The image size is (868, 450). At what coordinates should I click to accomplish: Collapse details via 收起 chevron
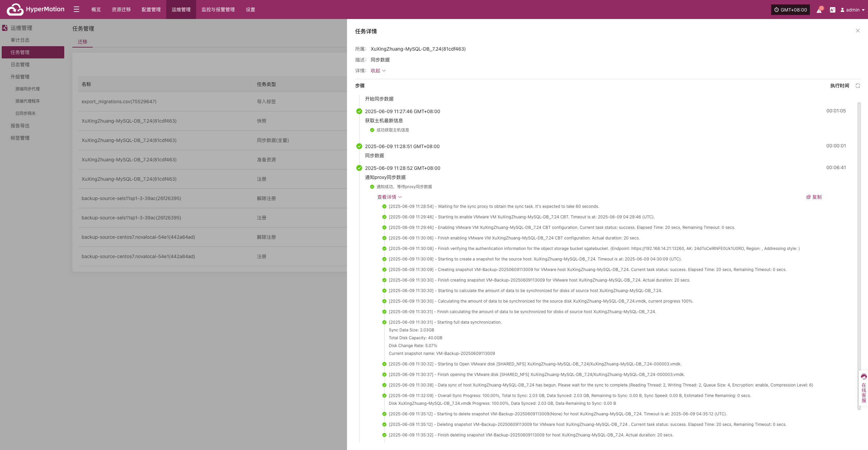point(378,71)
